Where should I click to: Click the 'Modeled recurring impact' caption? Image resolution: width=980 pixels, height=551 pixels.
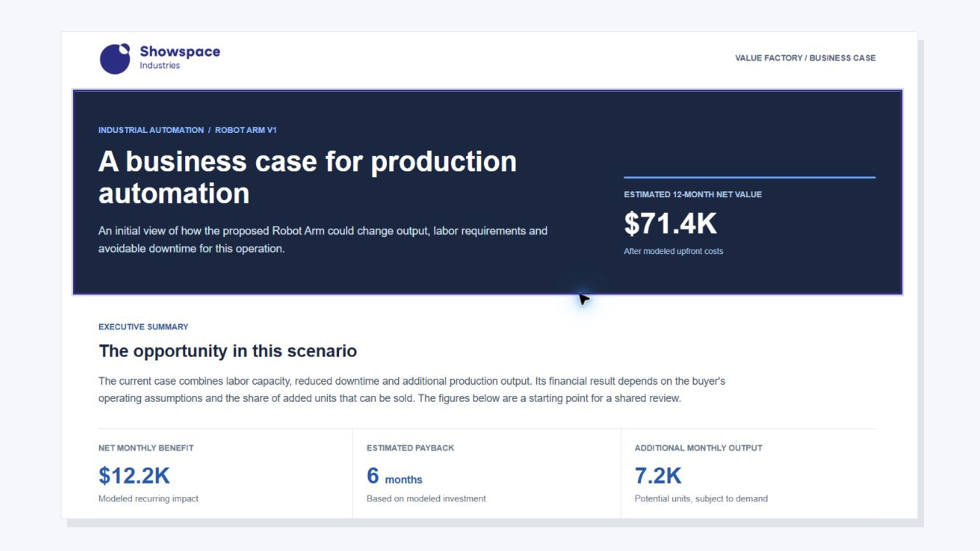pos(148,498)
